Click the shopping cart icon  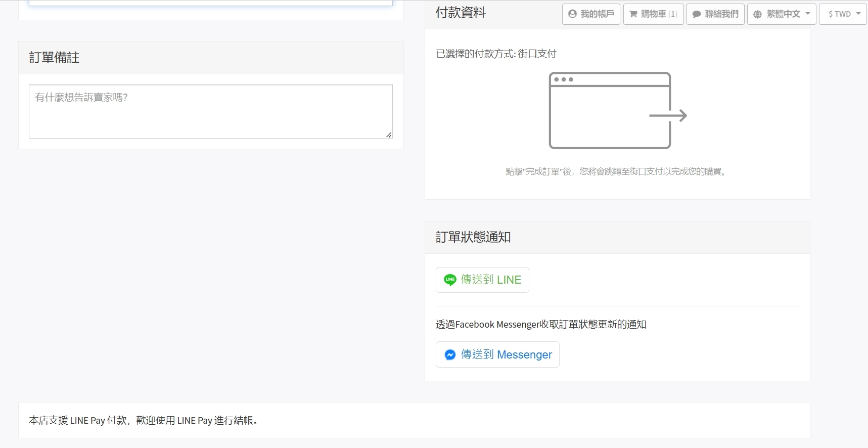pos(633,14)
